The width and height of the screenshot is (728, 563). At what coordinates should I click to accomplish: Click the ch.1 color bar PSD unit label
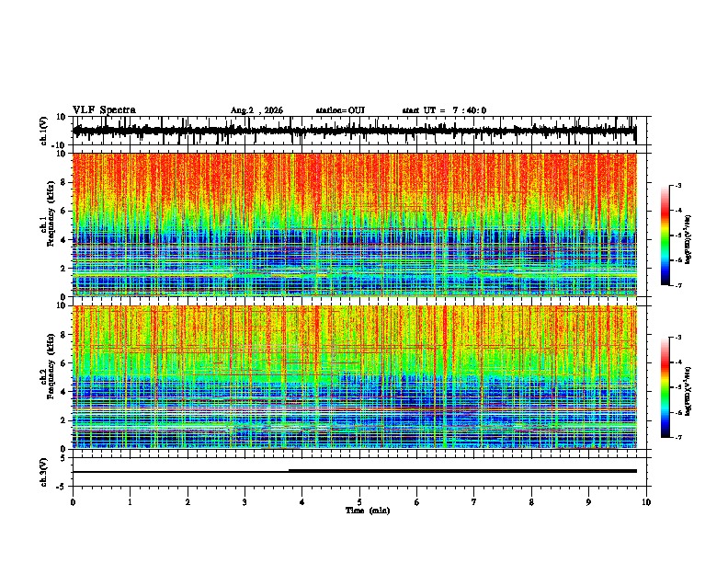pos(688,240)
